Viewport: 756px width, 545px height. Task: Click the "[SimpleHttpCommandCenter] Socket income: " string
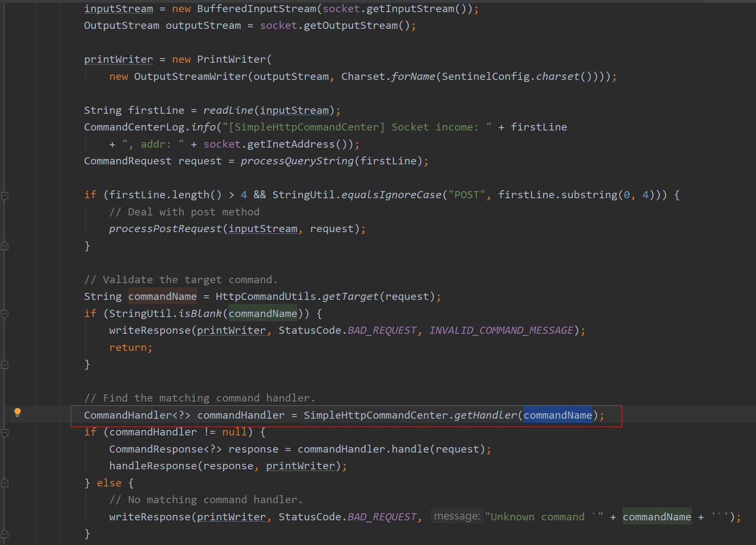357,127
